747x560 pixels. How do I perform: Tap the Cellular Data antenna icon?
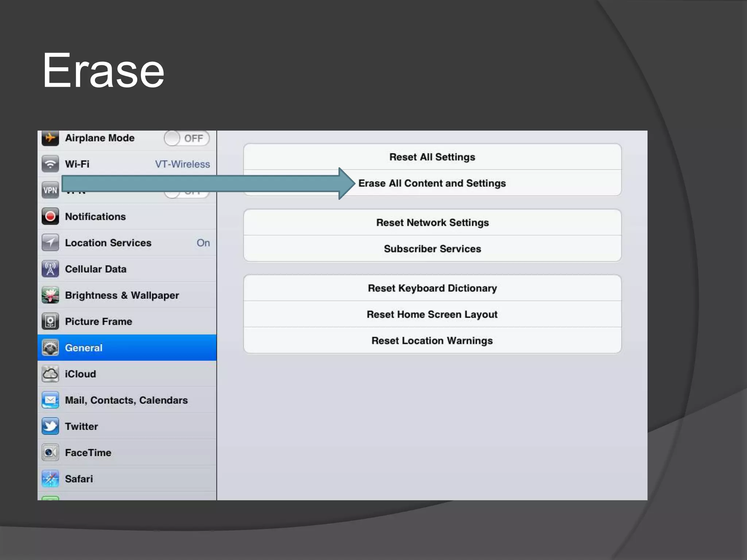[50, 269]
